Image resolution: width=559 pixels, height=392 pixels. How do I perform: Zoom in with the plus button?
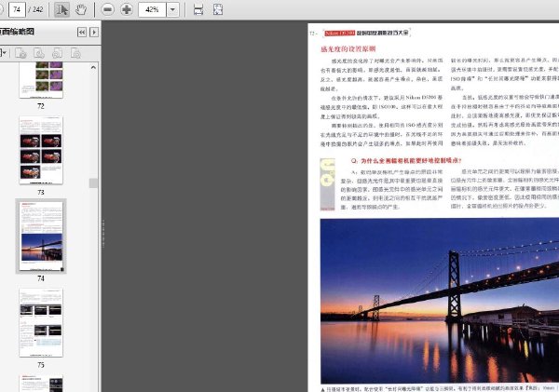point(127,9)
